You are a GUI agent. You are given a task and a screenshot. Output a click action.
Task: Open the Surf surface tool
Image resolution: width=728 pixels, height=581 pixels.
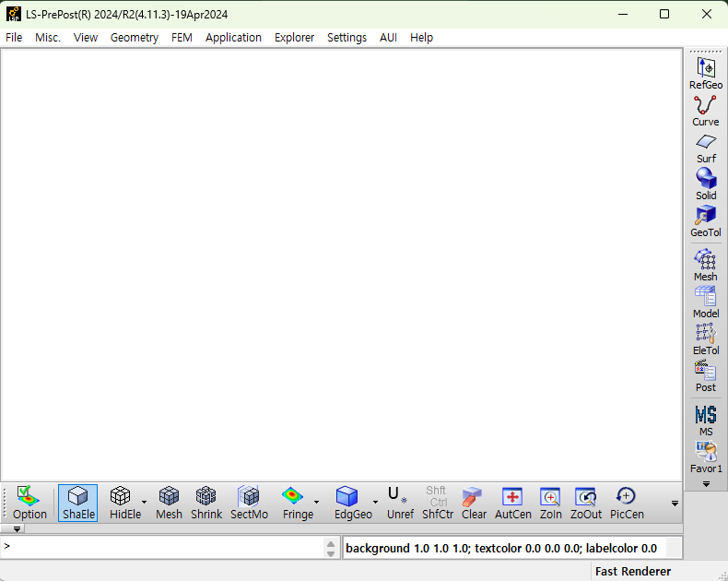coord(706,148)
